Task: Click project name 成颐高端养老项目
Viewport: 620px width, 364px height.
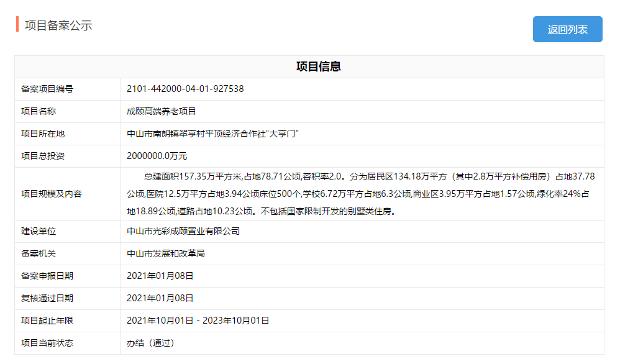Action: click(x=162, y=111)
